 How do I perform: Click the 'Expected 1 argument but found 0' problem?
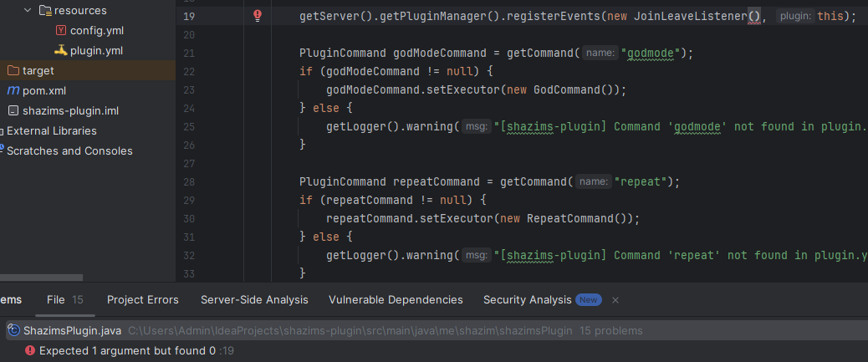tap(128, 351)
